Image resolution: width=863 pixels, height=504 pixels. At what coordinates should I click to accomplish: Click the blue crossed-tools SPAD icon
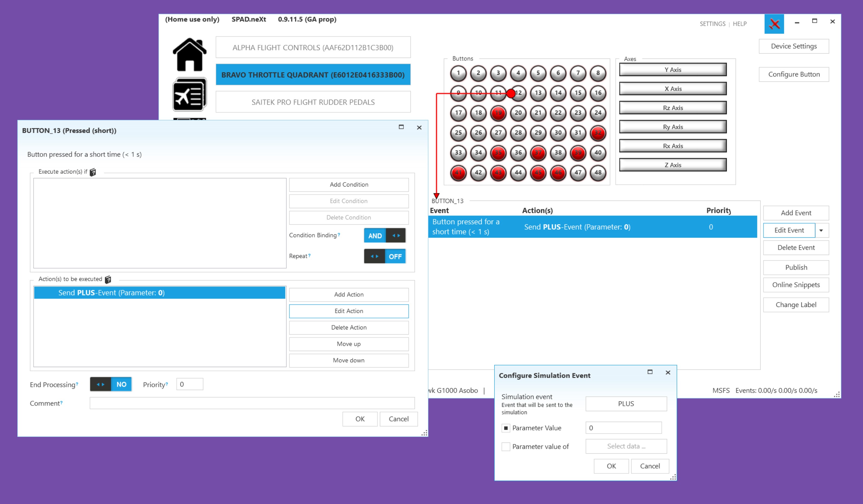tap(774, 24)
